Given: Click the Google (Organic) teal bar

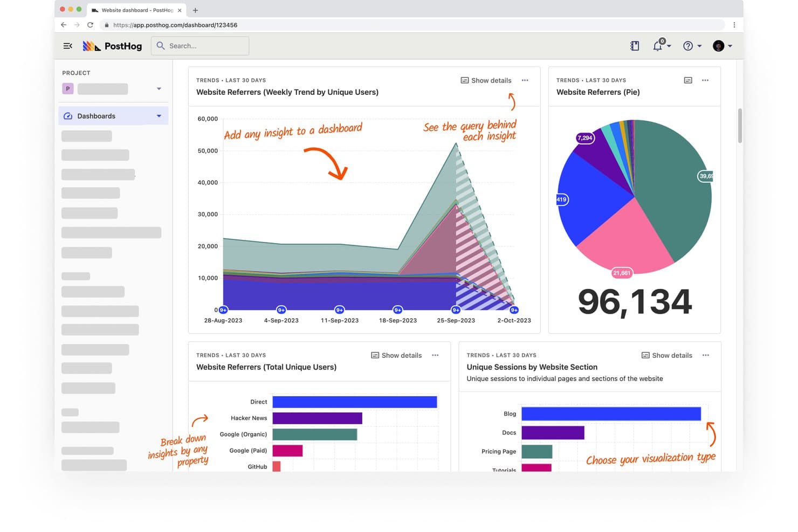Looking at the screenshot, I should (x=315, y=434).
